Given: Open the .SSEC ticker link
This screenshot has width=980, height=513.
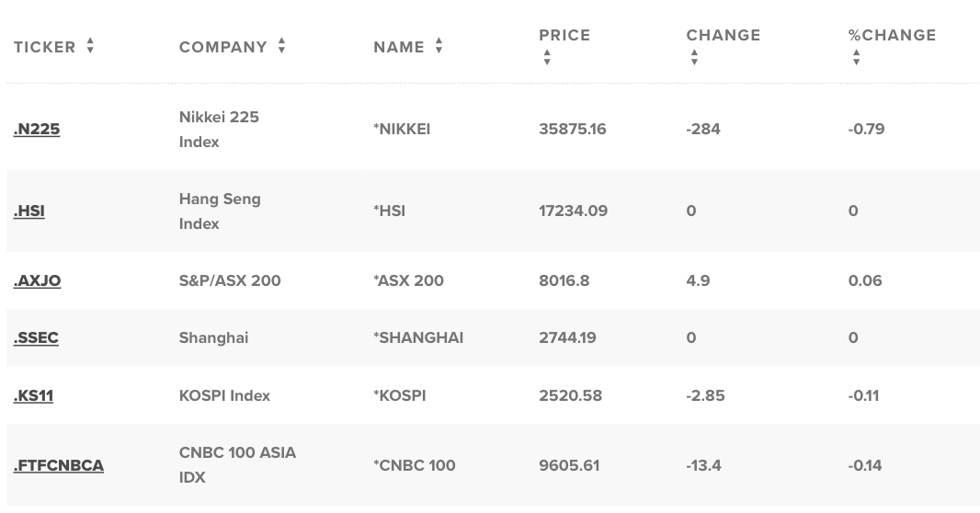Looking at the screenshot, I should tap(36, 338).
